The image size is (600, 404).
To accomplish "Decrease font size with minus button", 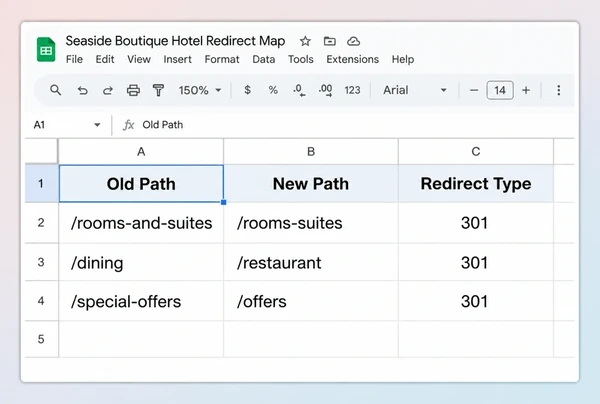I will pyautogui.click(x=474, y=90).
